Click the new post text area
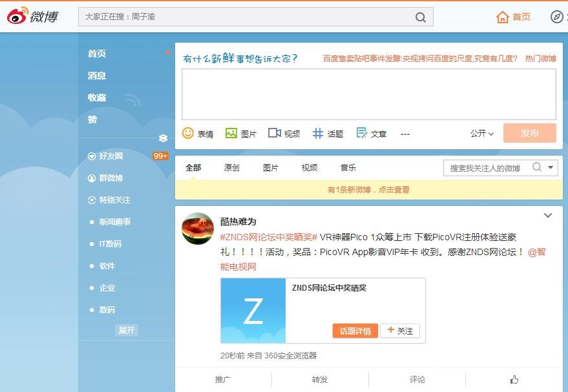The width and height of the screenshot is (568, 392). point(369,94)
